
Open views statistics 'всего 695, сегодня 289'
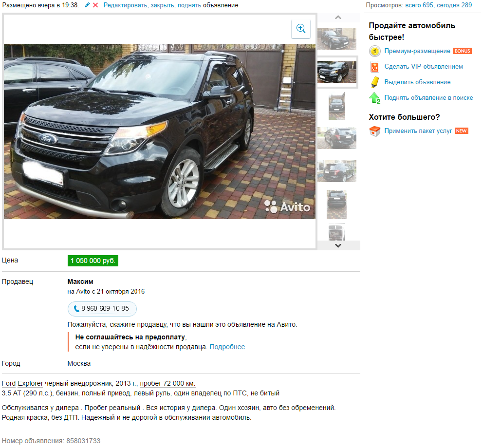[438, 5]
